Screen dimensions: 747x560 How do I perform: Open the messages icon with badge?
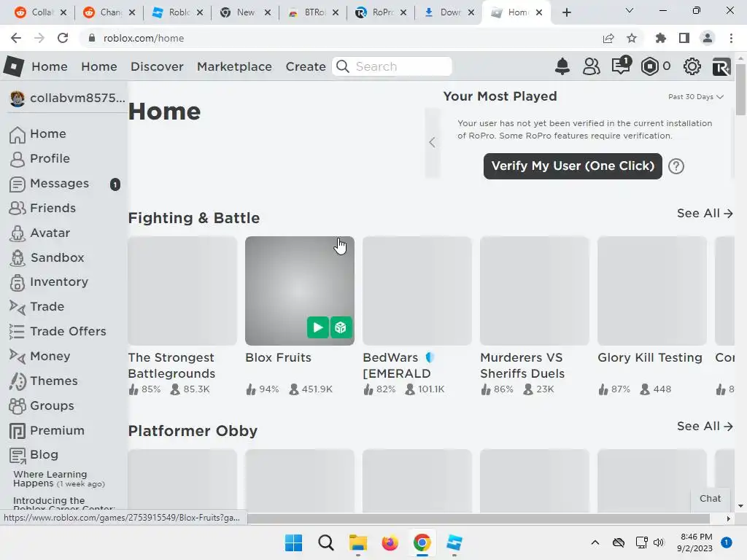click(622, 65)
